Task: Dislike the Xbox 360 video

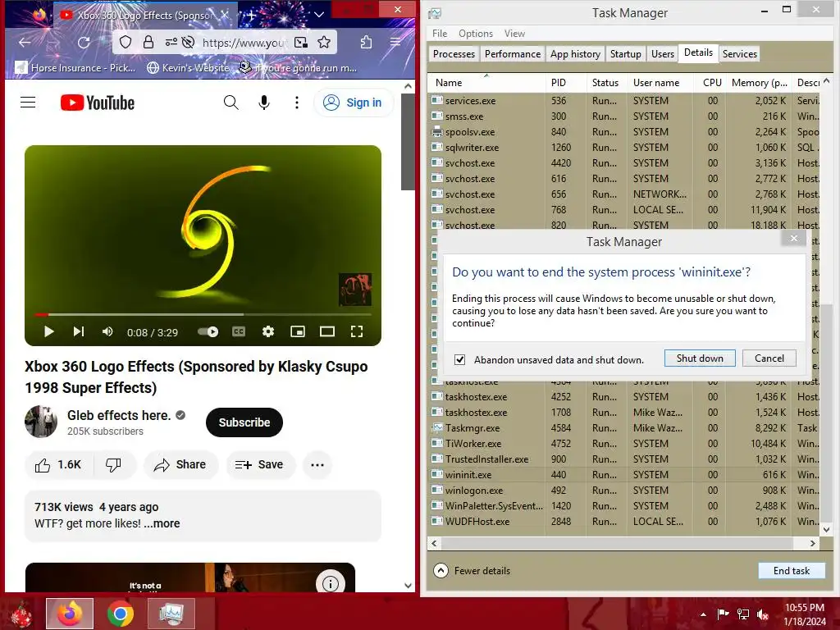Action: point(113,464)
